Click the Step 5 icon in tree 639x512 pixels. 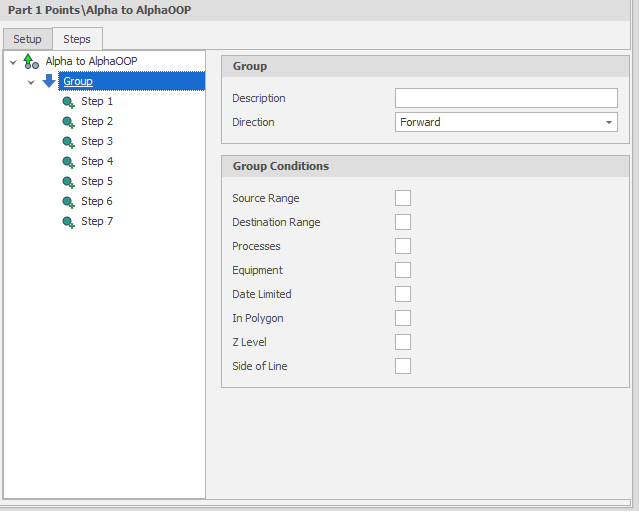coord(68,182)
